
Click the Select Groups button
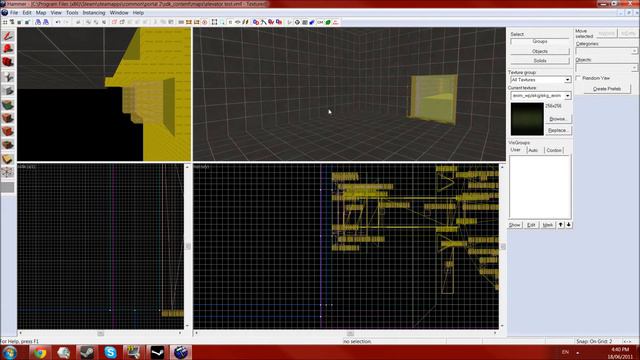(x=540, y=41)
